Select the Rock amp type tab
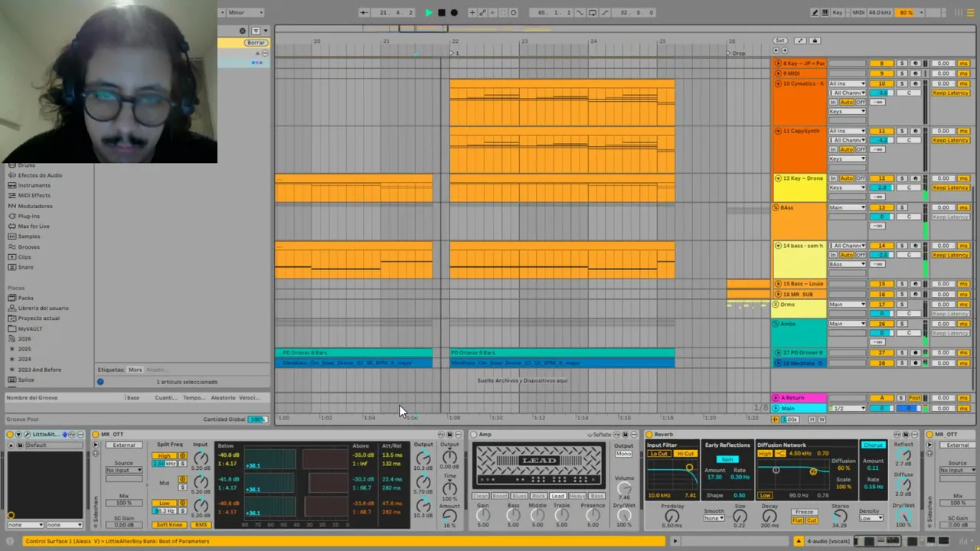The image size is (980, 551). 539,496
